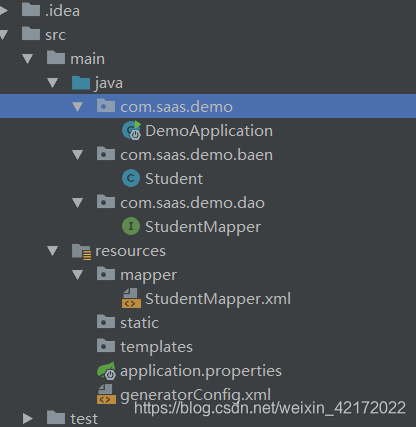Select the test folder name
The height and width of the screenshot is (427, 416).
(x=84, y=419)
